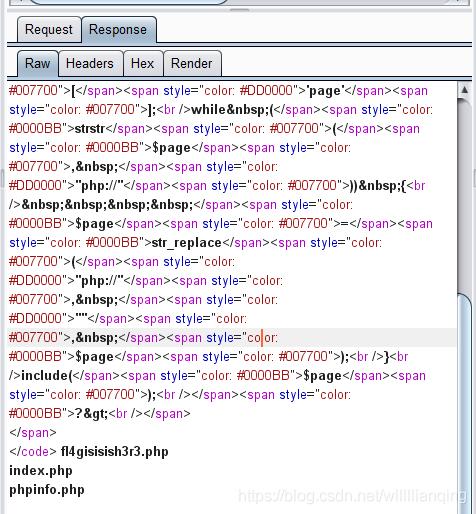Open the Render view tab
Viewport: 476px width, 514px height.
pyautogui.click(x=192, y=64)
